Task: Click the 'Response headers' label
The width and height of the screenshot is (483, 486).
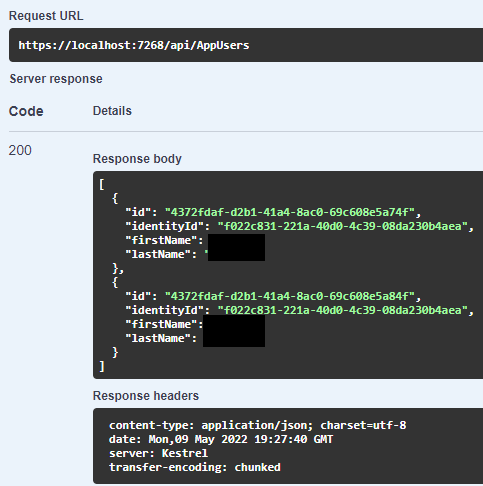Action: [146, 396]
